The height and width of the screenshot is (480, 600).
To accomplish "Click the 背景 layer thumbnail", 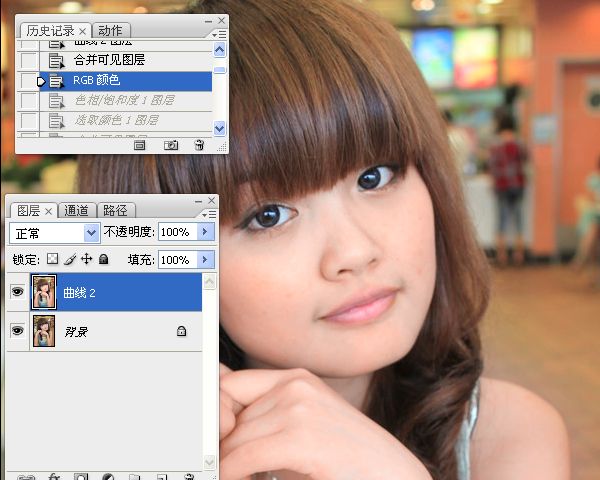I will 44,331.
